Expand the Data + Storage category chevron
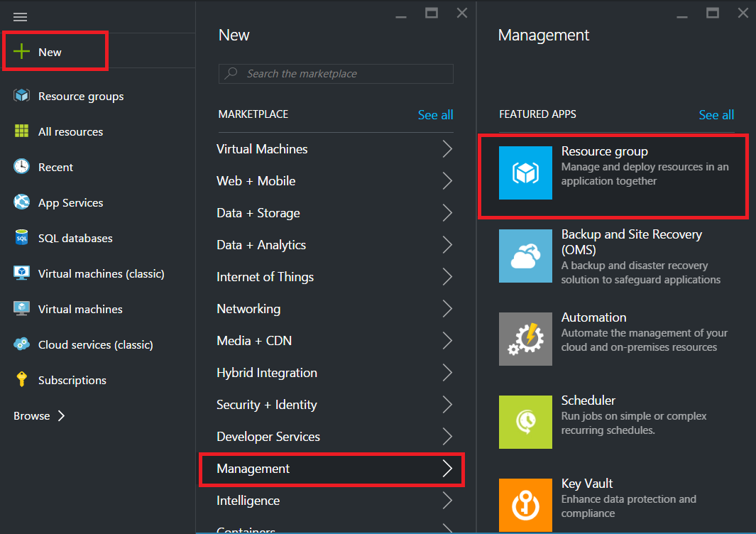 (x=447, y=213)
